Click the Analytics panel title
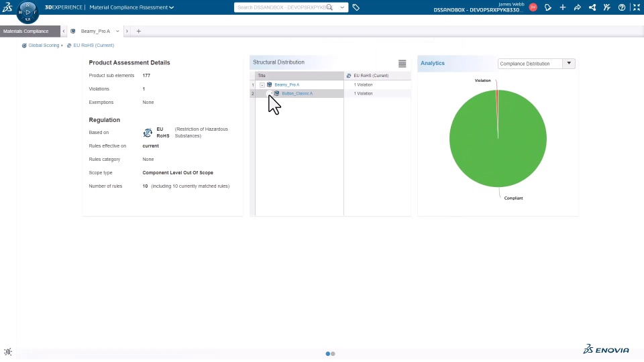The height and width of the screenshot is (362, 644). click(433, 63)
